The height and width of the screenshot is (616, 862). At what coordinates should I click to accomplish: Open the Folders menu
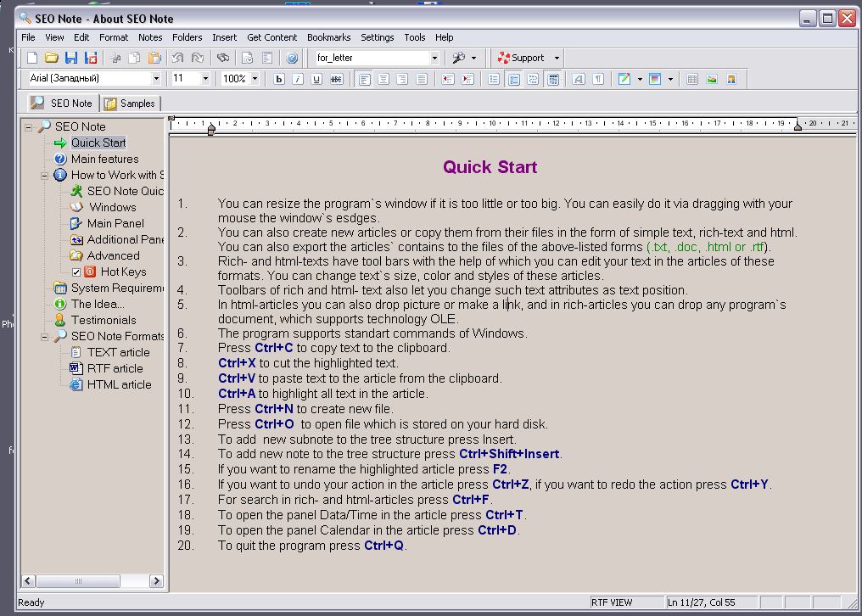point(187,37)
